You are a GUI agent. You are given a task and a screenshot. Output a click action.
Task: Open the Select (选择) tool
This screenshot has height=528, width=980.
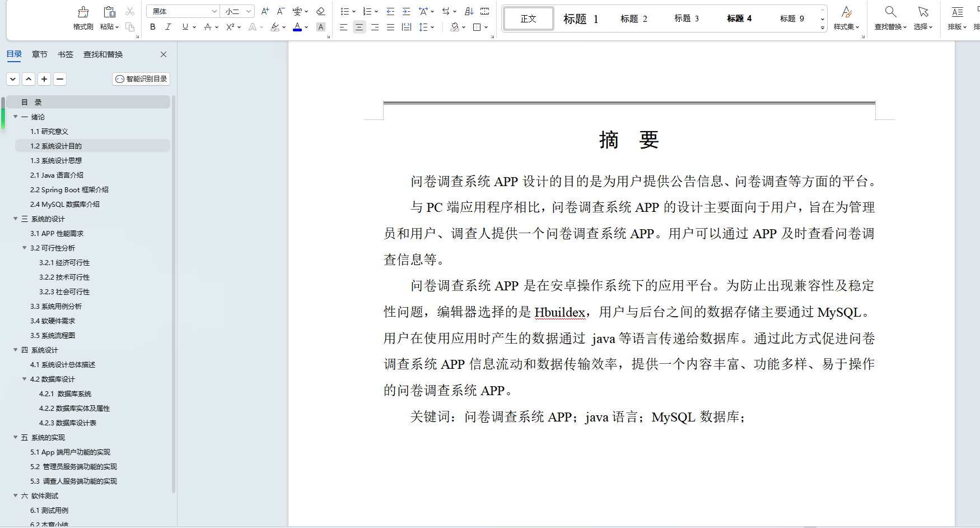click(923, 18)
